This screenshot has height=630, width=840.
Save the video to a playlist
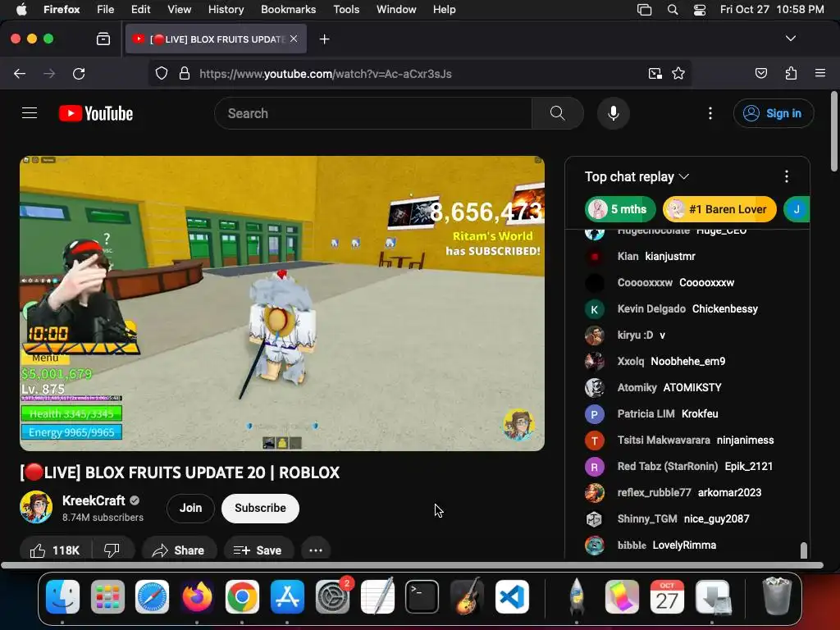[x=258, y=550]
